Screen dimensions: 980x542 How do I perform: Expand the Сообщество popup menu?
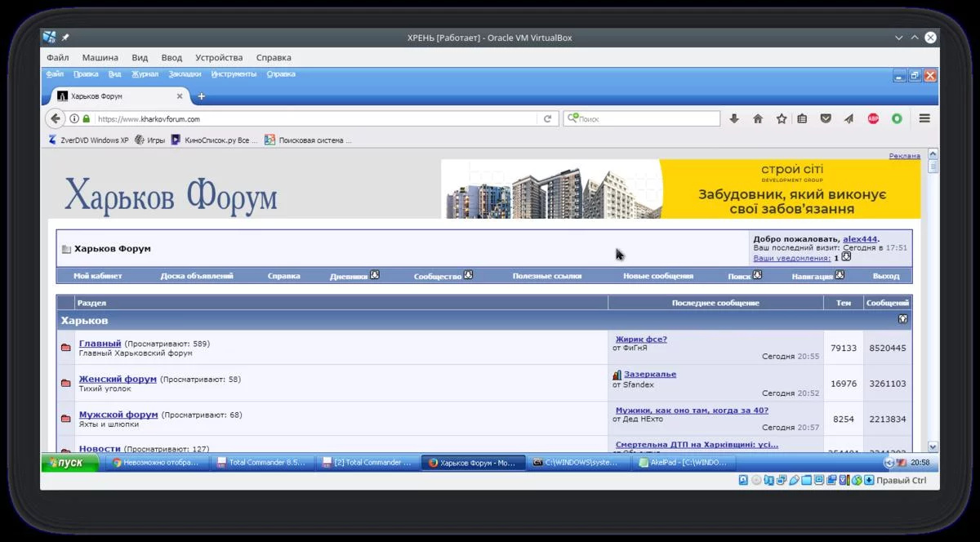click(x=469, y=275)
